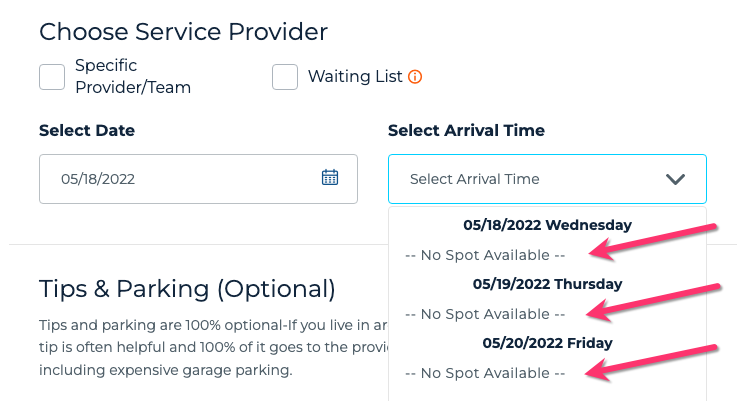Image resolution: width=742 pixels, height=401 pixels.
Task: Collapse the arrival time dropdown chevron
Action: [675, 180]
